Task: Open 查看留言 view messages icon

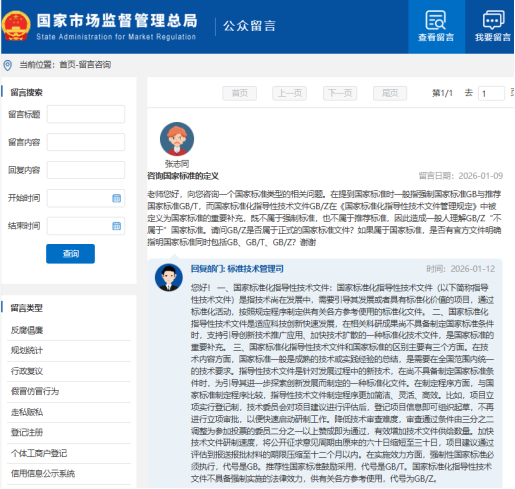Action: coord(436,20)
